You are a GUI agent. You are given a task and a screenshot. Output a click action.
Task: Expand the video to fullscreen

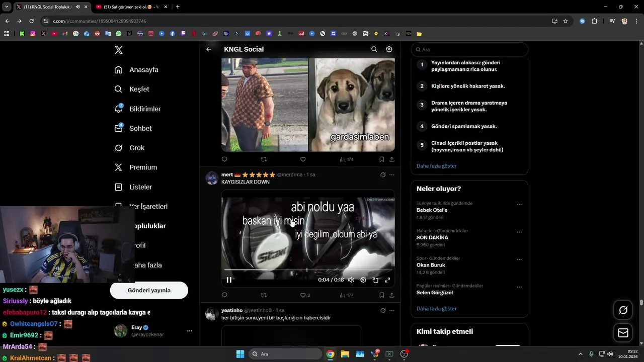[x=387, y=280]
